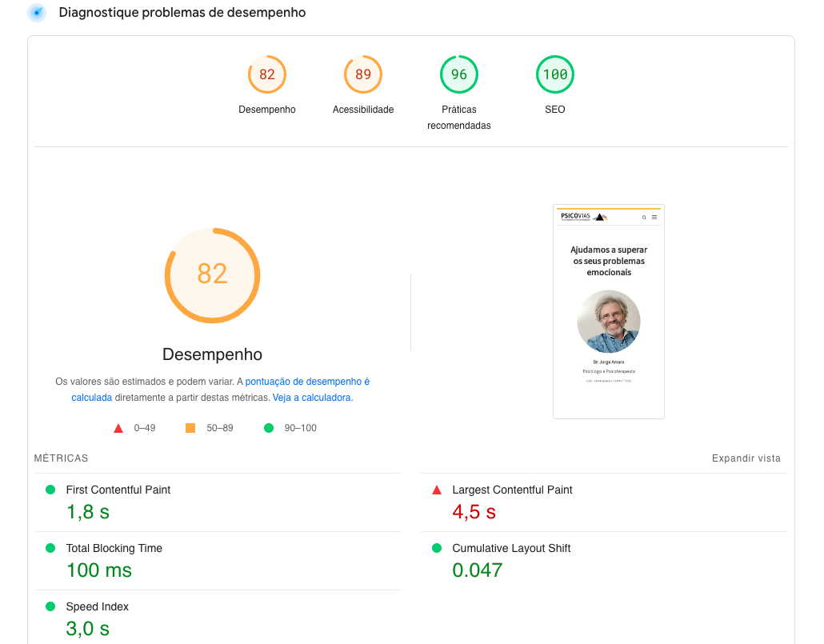Click the red triangle Largest Contentful Paint icon
Screen dimensions: 824x644
point(437,490)
